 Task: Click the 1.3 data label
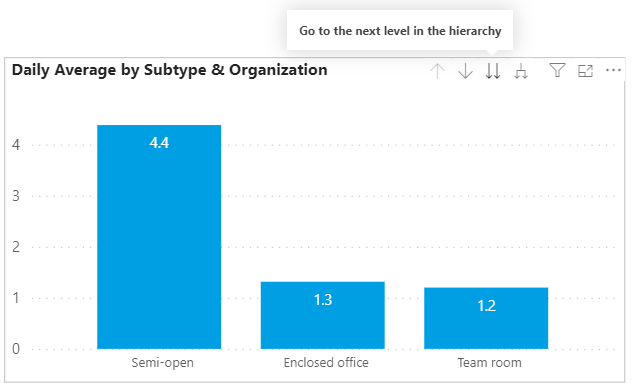[x=323, y=300]
